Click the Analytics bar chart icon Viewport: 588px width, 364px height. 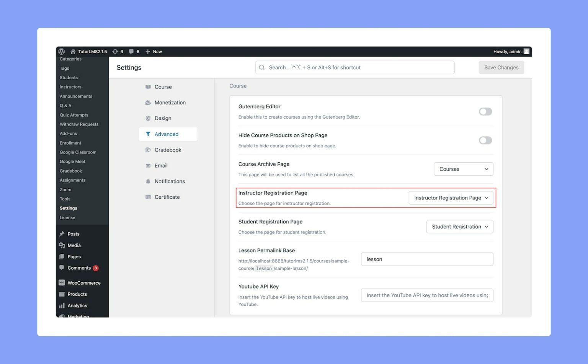(62, 305)
